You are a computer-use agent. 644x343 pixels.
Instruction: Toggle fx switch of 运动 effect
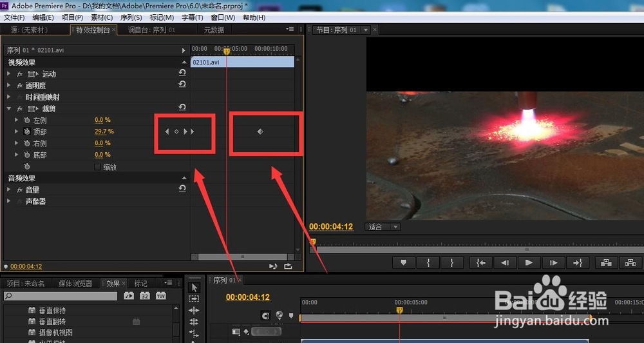tap(20, 74)
